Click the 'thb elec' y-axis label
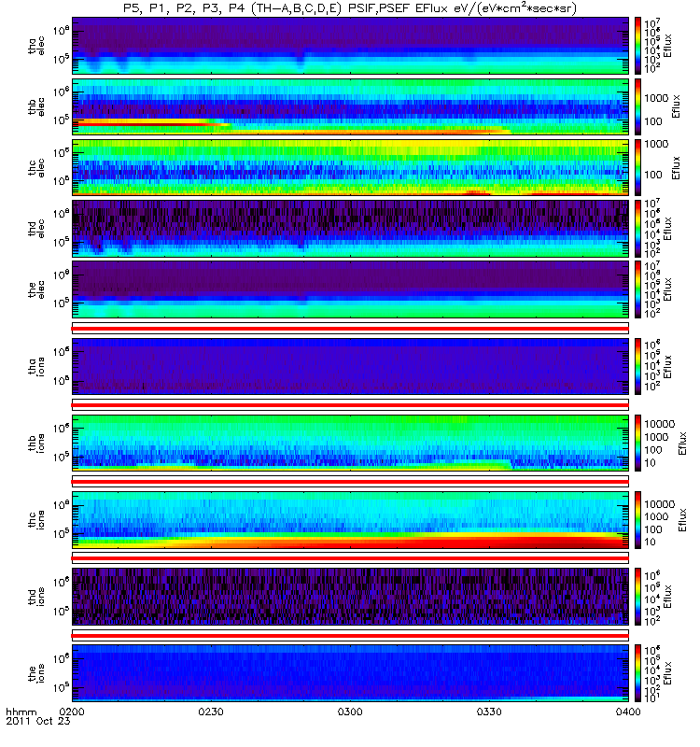This screenshot has width=700, height=747. (x=36, y=106)
